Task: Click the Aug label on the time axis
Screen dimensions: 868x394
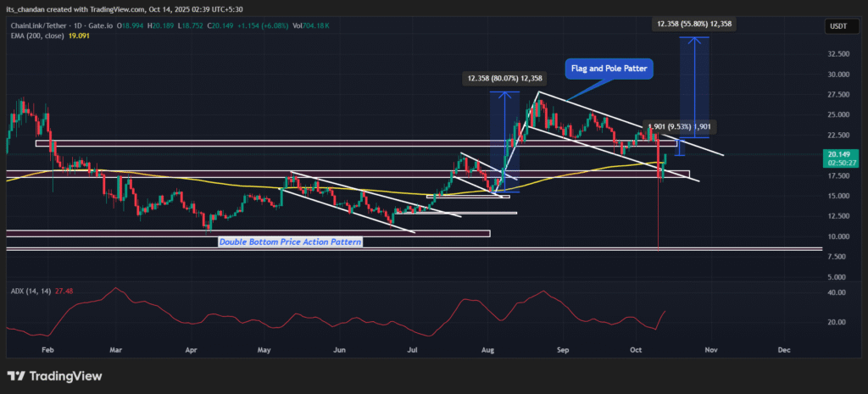Action: click(487, 348)
